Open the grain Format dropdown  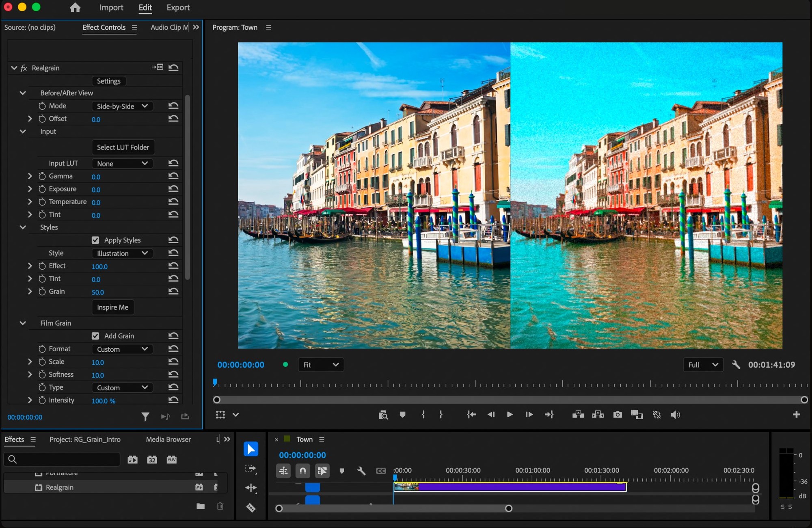click(122, 349)
